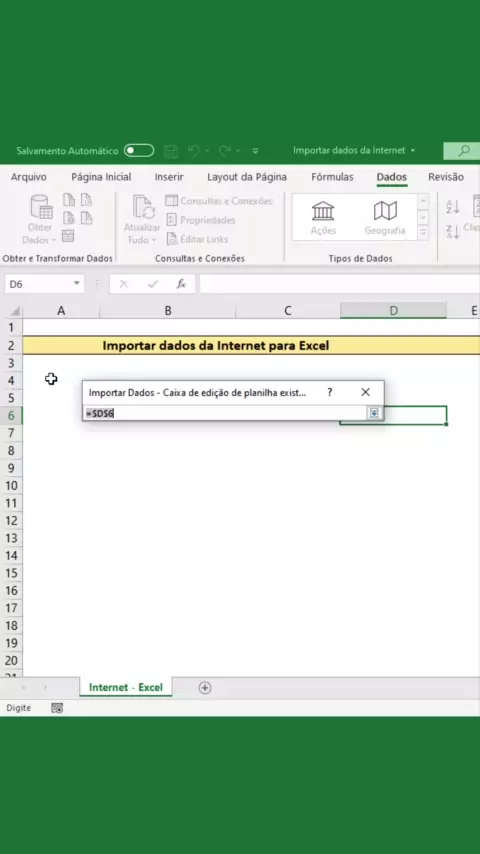Select the Geografia data type

point(385,217)
